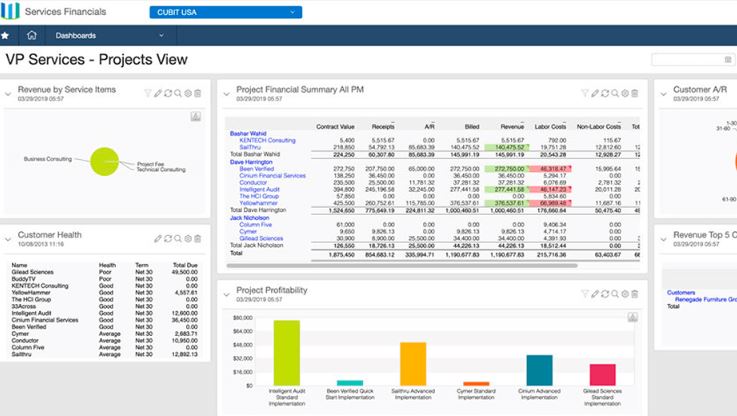Collapse the Project Financial Summary All PM panel
737x416 pixels.
tap(227, 94)
